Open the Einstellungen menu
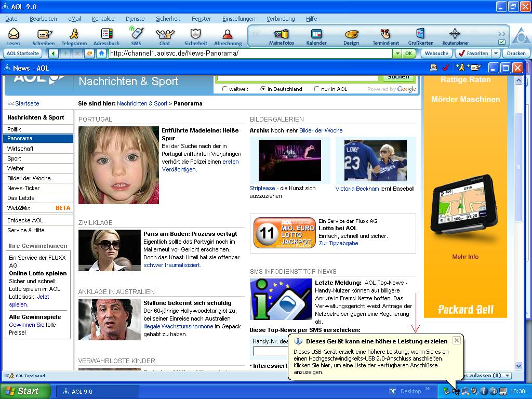This screenshot has height=399, width=532. 239,19
